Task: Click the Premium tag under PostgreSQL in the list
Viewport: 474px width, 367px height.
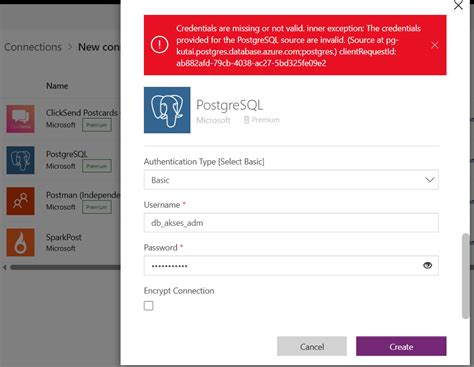Action: 97,166
